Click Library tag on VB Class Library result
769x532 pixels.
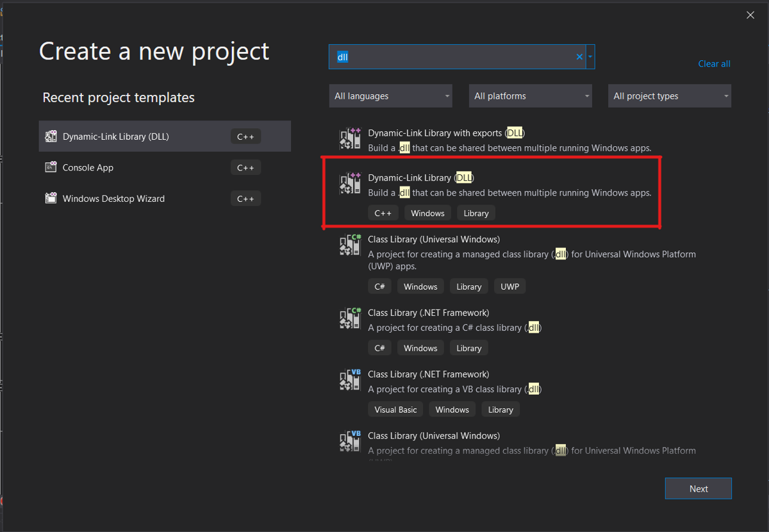pos(500,410)
